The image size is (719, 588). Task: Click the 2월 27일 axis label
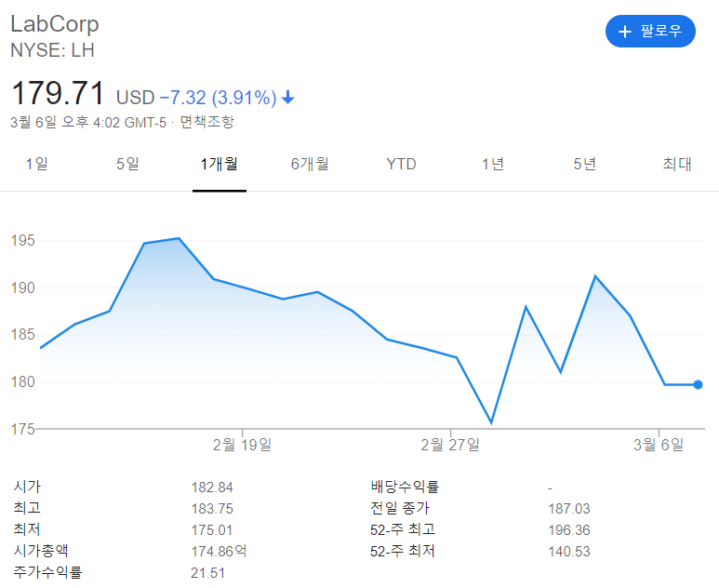click(x=450, y=445)
